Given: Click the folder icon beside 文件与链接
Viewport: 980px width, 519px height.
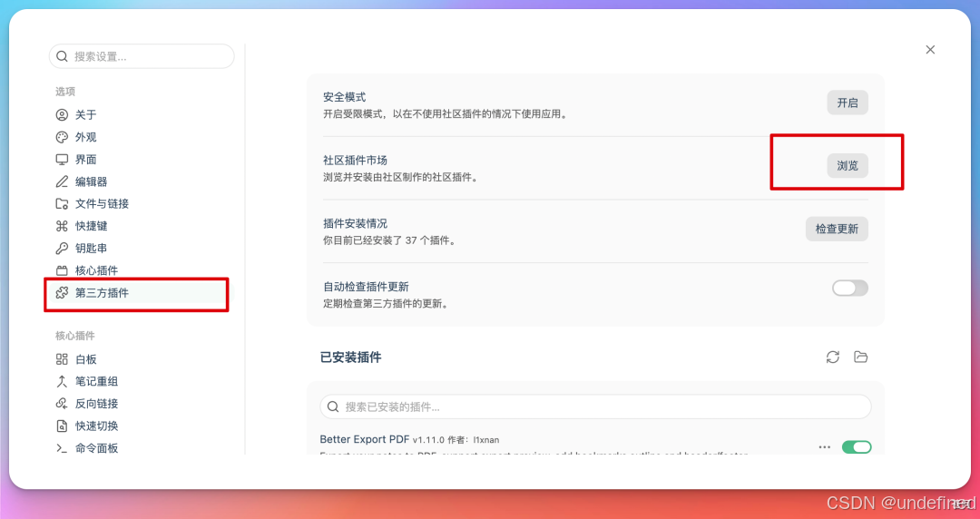Looking at the screenshot, I should pos(62,204).
